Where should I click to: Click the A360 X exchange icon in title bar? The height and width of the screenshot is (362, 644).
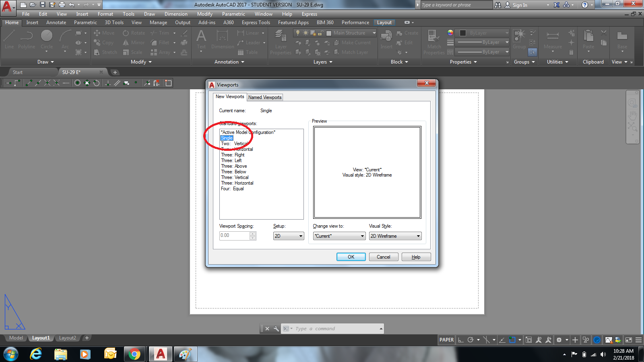557,5
